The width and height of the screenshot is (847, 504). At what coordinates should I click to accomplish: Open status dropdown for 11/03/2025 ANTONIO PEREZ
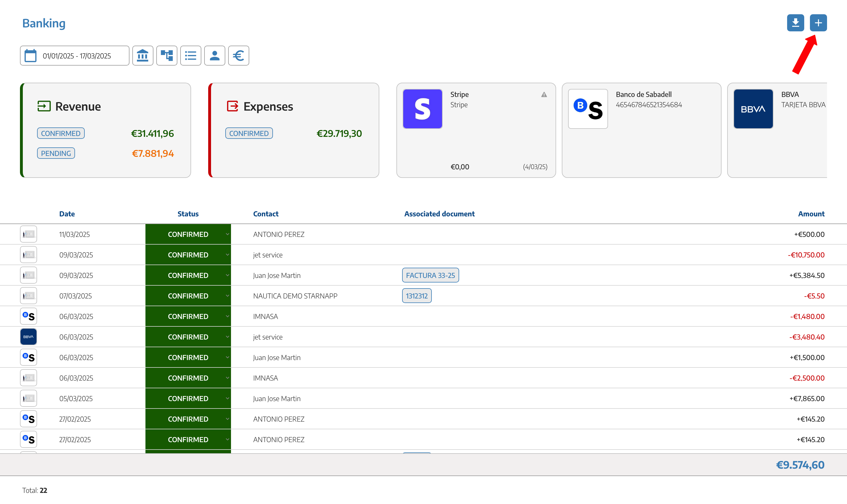tap(188, 234)
